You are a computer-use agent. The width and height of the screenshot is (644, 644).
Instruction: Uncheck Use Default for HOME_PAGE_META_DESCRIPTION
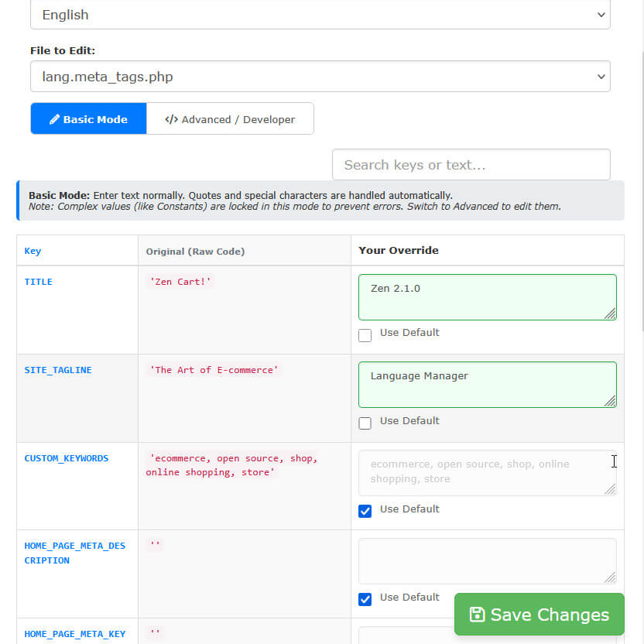click(x=365, y=599)
